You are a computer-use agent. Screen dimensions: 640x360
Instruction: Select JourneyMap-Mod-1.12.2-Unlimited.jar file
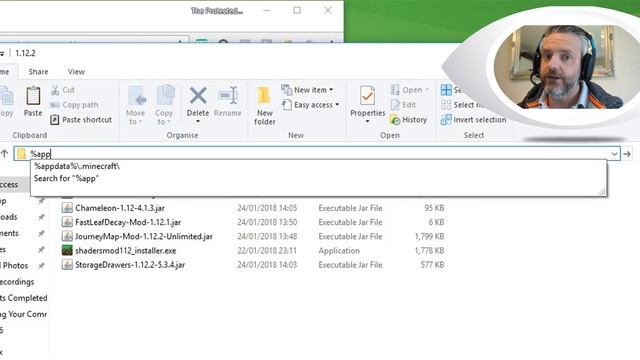[x=144, y=236]
